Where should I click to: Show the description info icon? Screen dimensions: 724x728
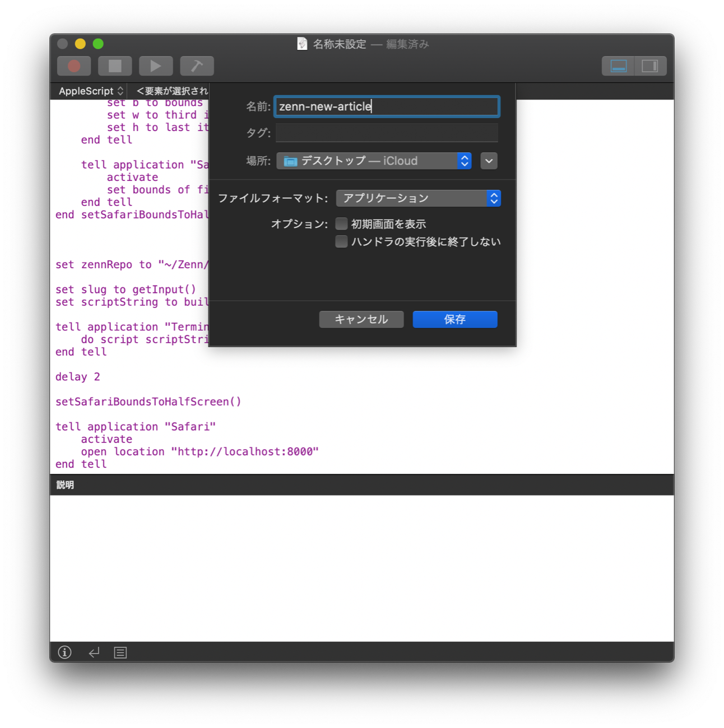click(65, 652)
